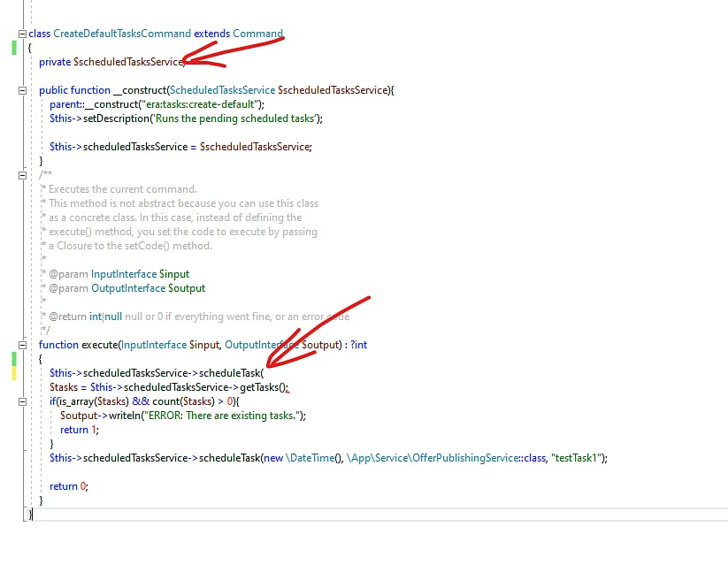Click yellow change marker beside incomplete scheduleTask line
The image size is (728, 580).
[x=14, y=373]
